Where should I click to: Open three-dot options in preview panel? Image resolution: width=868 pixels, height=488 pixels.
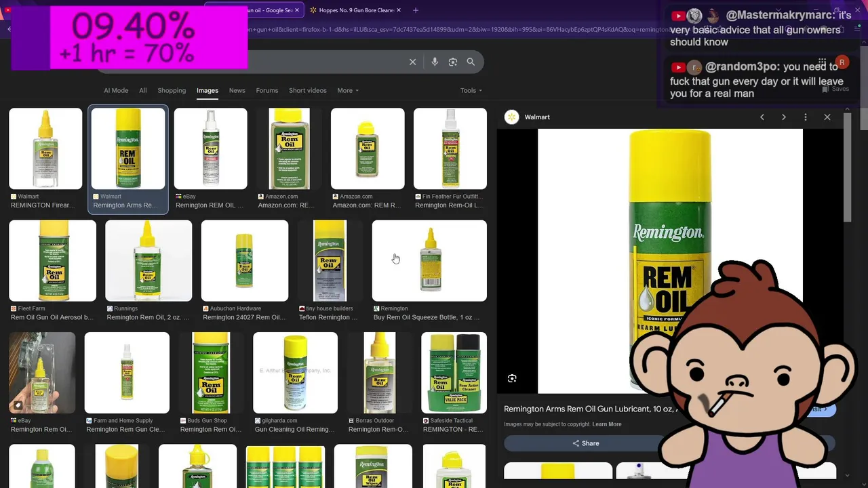806,117
